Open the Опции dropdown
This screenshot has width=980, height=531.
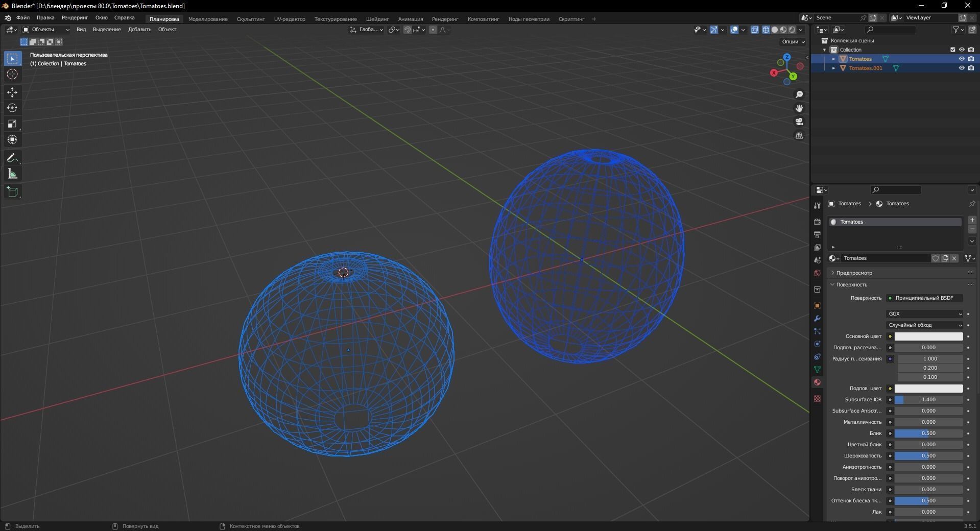(793, 42)
